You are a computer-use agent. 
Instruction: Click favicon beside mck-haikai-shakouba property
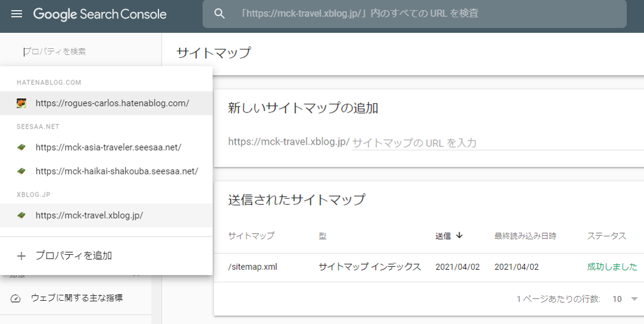(21, 171)
